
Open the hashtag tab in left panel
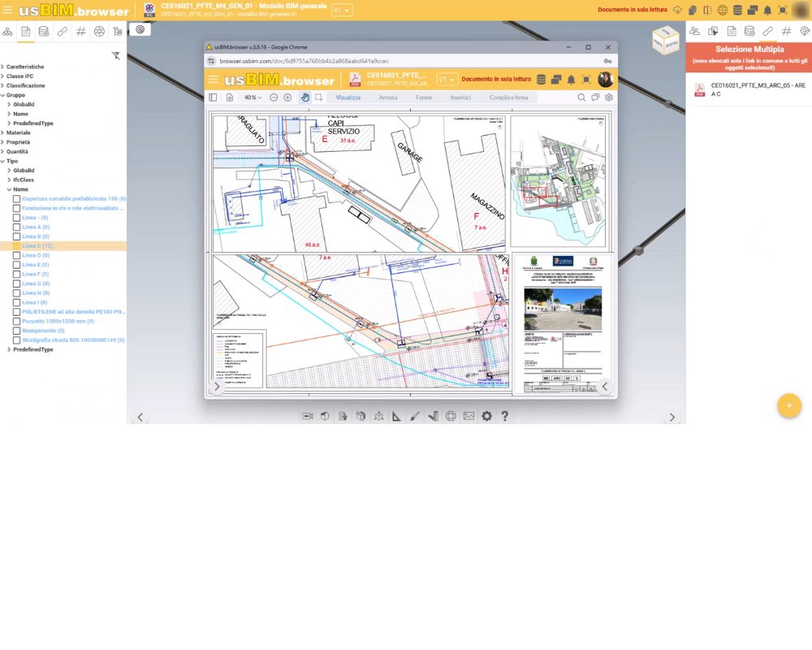click(x=80, y=32)
